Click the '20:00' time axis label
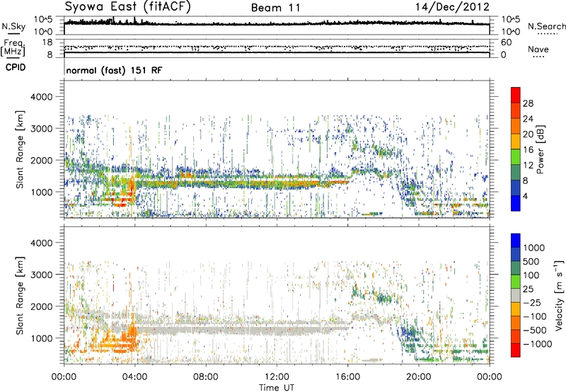 click(419, 377)
